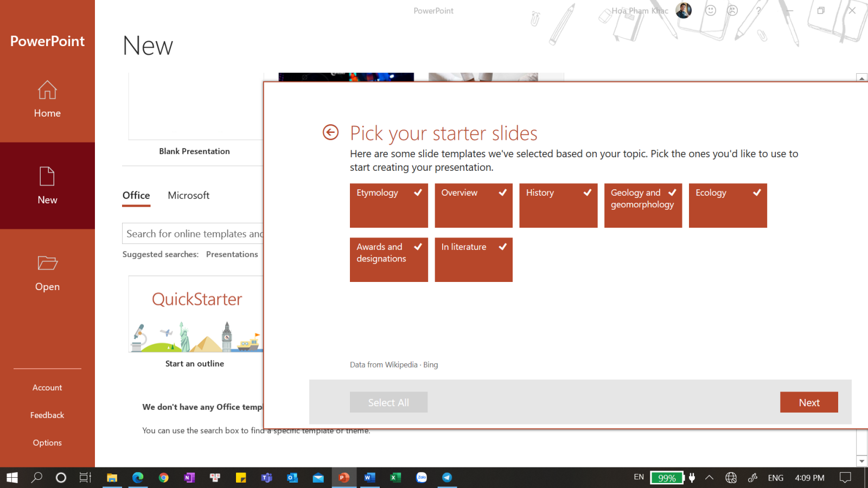
Task: Switch to the Microsoft templates tab
Action: (188, 195)
